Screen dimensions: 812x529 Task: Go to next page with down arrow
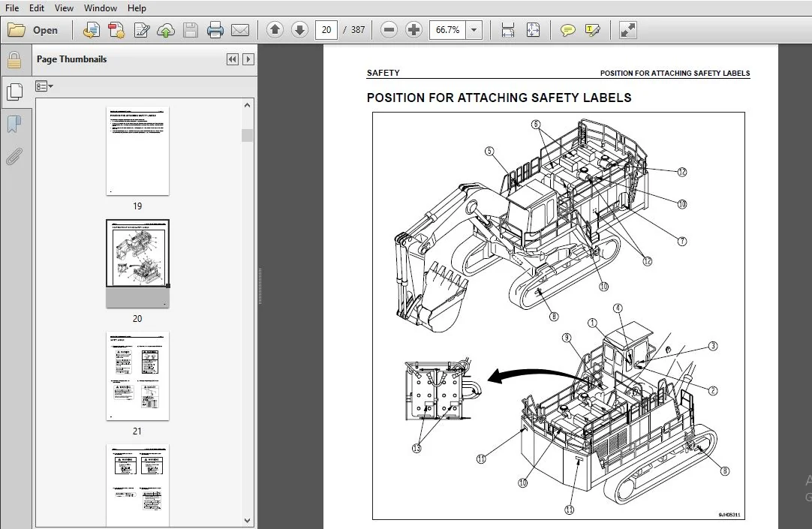299,30
